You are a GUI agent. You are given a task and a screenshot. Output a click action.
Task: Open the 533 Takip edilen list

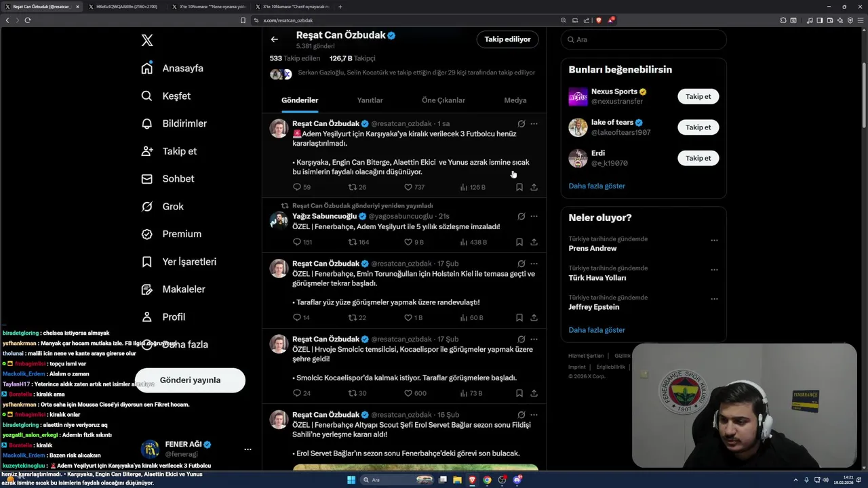click(295, 58)
